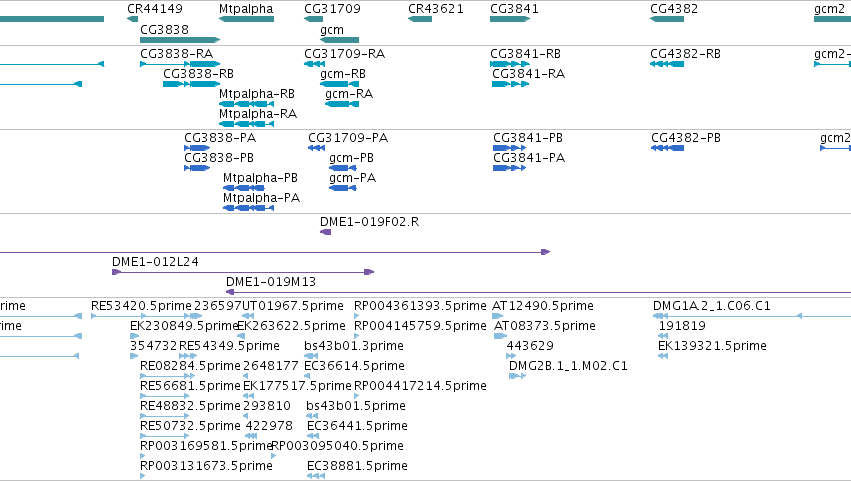
Task: Click the CG3841-PB protein label
Action: (x=528, y=138)
